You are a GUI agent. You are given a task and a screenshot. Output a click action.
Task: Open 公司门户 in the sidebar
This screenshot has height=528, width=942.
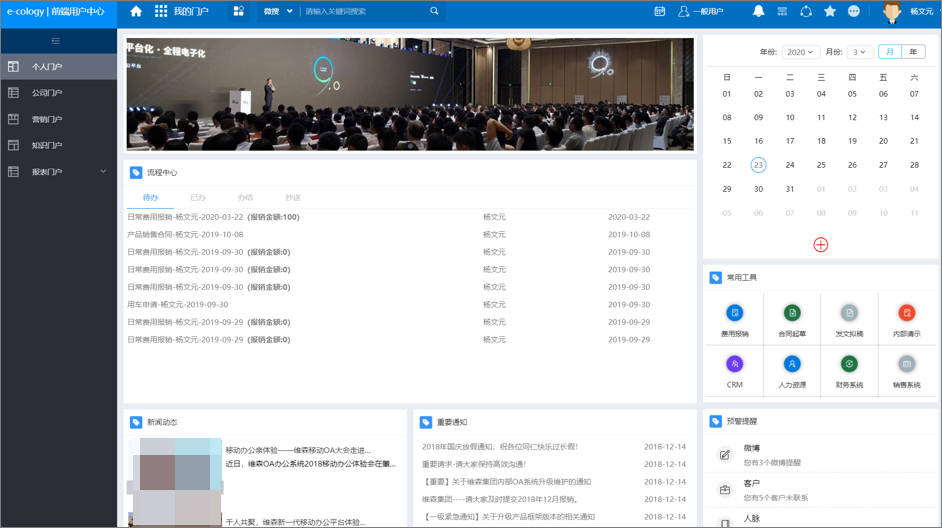(58, 93)
